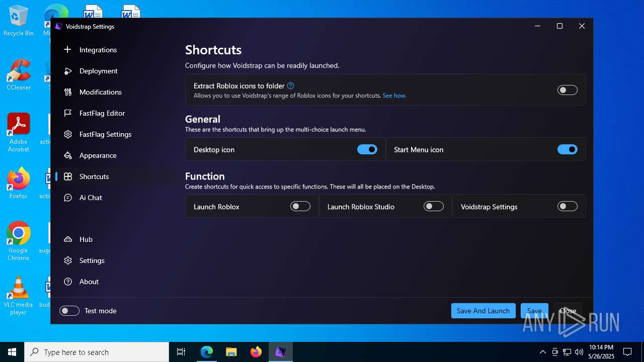Open the See how link
Viewport: 644px width, 362px height.
coord(394,96)
